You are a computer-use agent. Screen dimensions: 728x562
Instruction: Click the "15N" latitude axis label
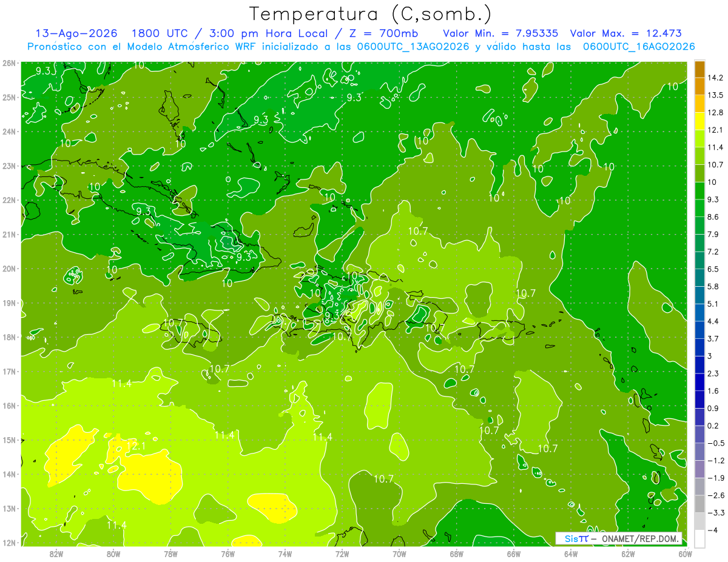pos(8,440)
